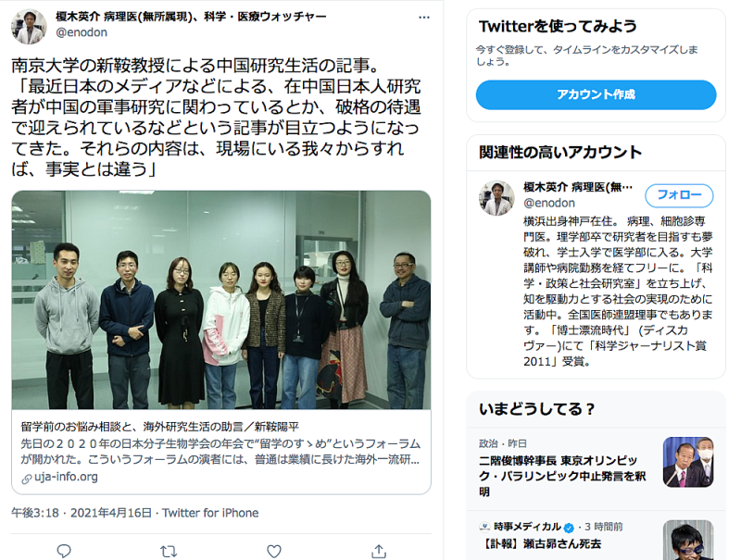Click the verified badge next to 時事メディカル
The image size is (741, 560).
(x=569, y=528)
